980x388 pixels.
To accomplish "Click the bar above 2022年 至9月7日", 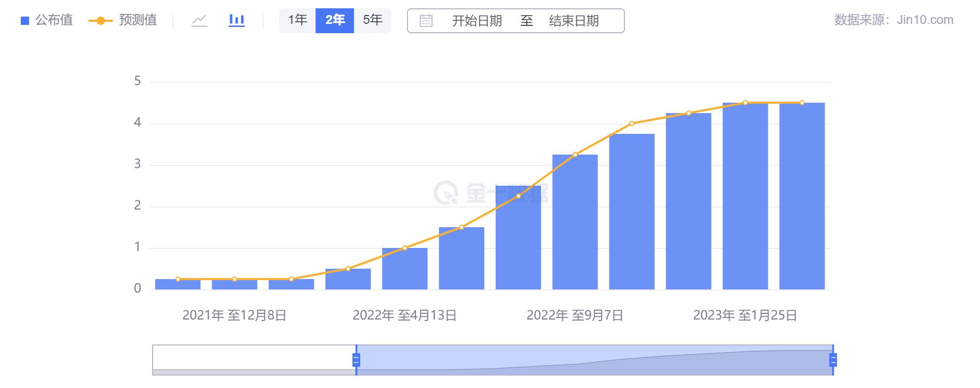I will (x=575, y=223).
